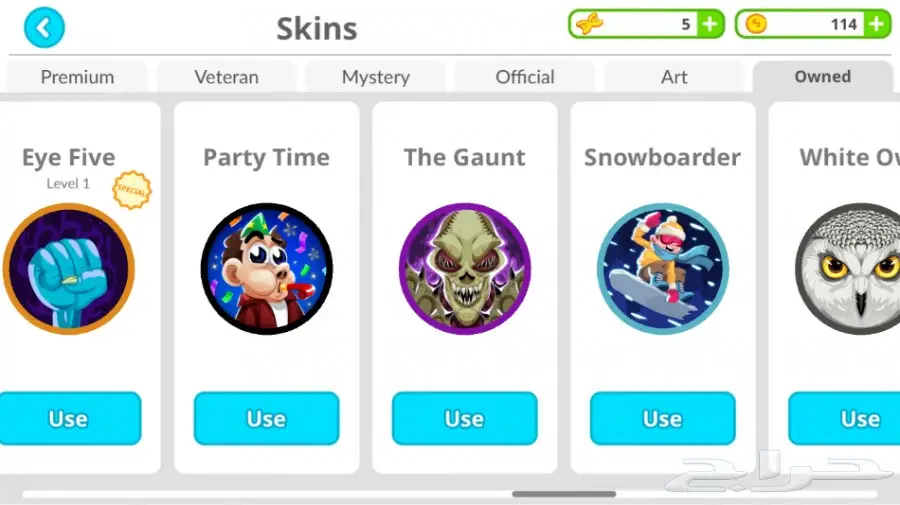Open the Veteran skins tab
This screenshot has height=505, width=900.
point(226,76)
